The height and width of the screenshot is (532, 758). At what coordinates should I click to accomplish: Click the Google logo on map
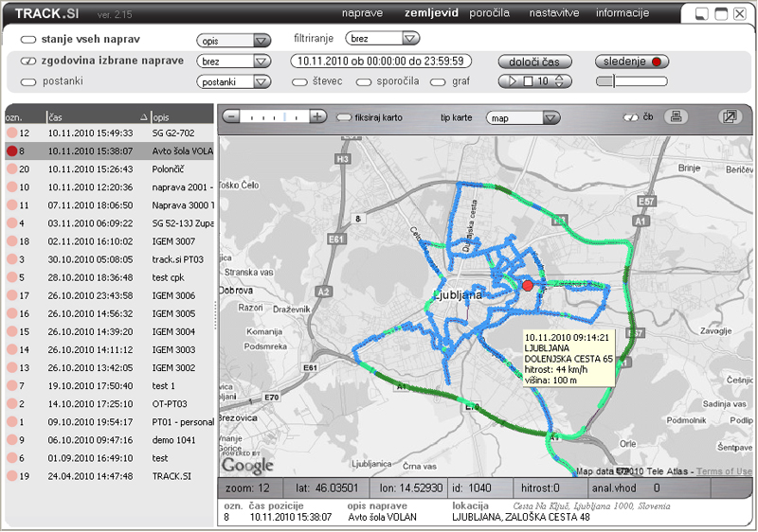point(247,465)
